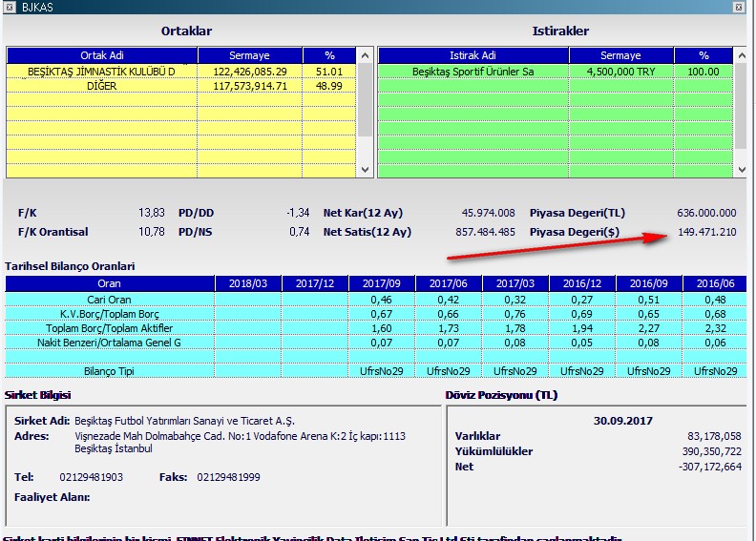The height and width of the screenshot is (541, 756).
Task: Click the Ortaklar scrollbar thumb
Action: [365, 100]
